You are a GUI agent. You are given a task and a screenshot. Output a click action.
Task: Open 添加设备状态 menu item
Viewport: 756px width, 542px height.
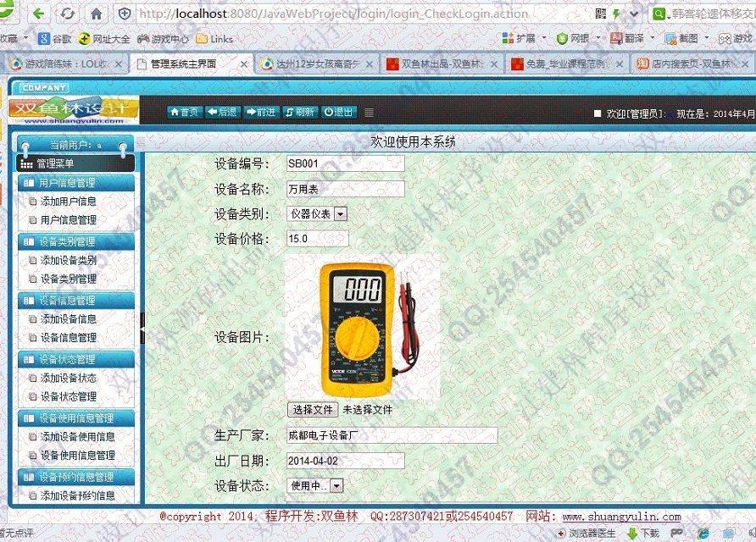tap(68, 379)
